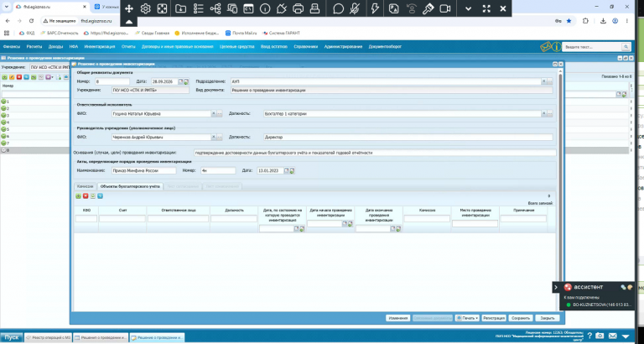Switch to Объекты бухгалтерского учёта tab
644x344 pixels.
pyautogui.click(x=130, y=186)
